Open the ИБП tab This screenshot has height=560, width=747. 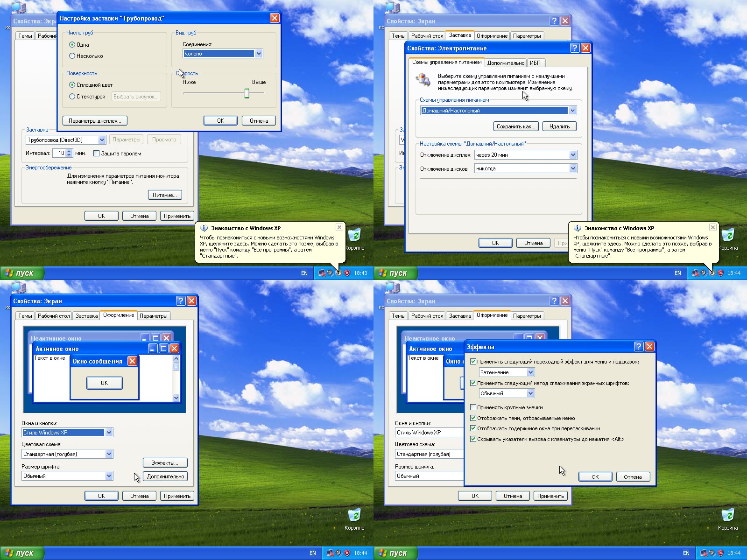536,63
